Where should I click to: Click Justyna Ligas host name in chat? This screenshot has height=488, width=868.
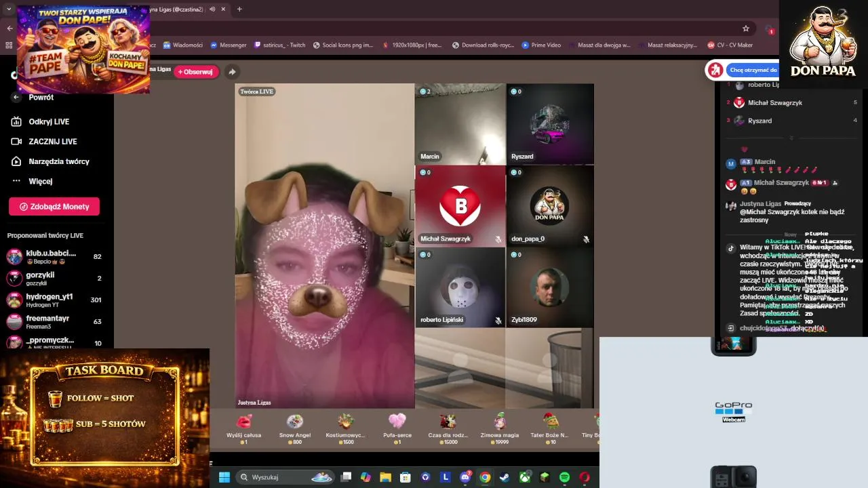point(760,203)
